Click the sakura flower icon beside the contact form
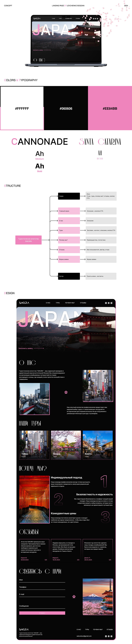132x644 pixels. 74,597
